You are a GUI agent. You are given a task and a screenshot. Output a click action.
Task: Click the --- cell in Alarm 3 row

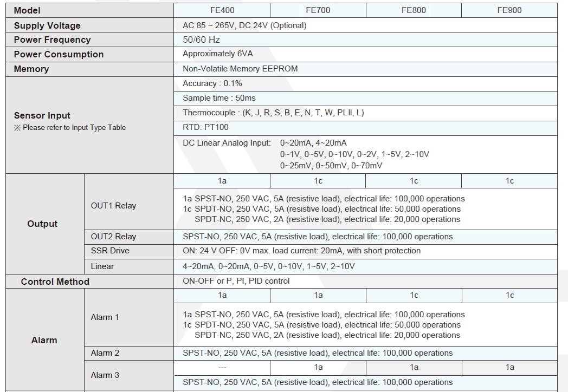pyautogui.click(x=222, y=368)
